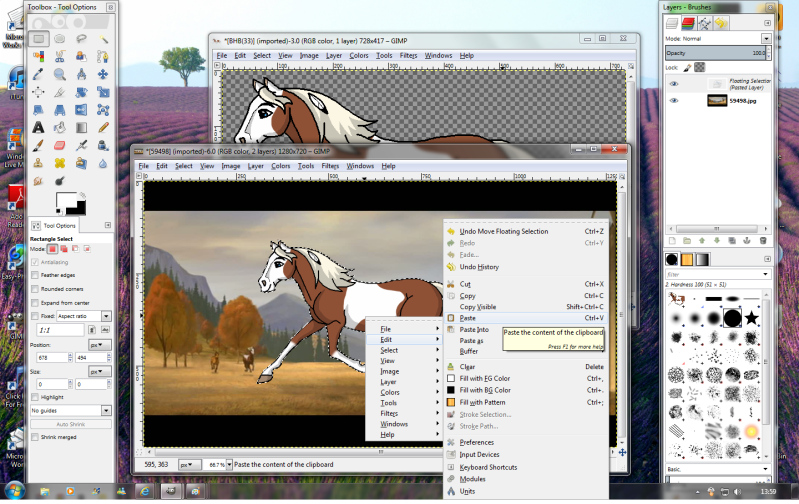Select the Zoom magnifier tool
The image size is (799, 504).
pyautogui.click(x=60, y=74)
